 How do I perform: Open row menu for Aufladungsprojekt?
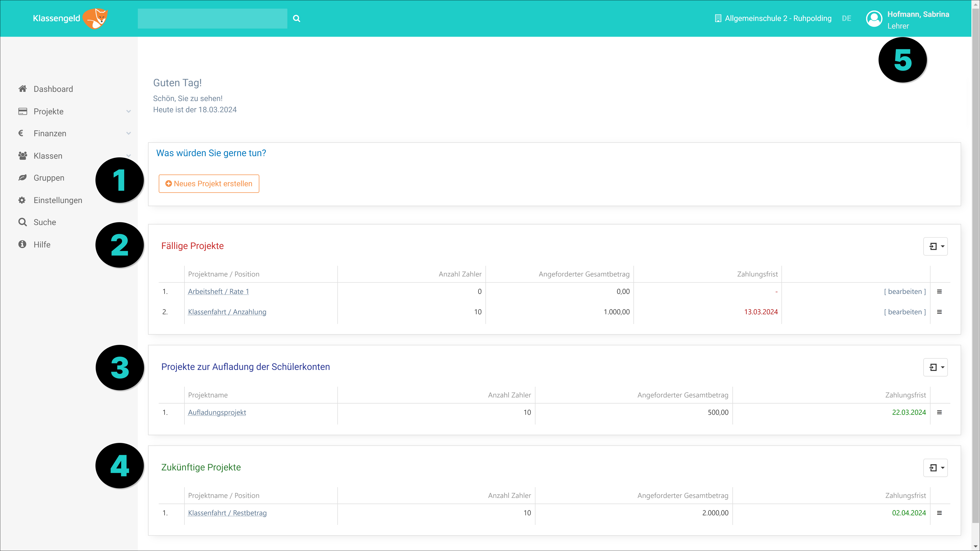pyautogui.click(x=939, y=413)
